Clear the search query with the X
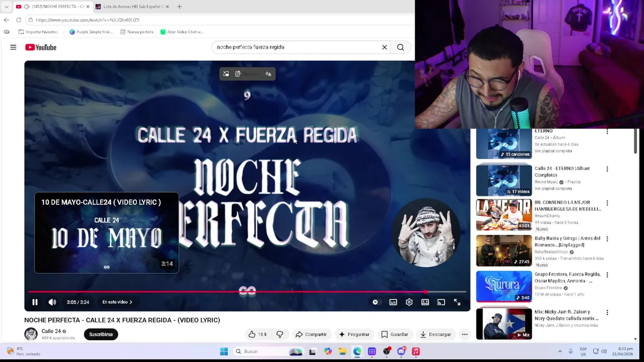 click(x=384, y=47)
